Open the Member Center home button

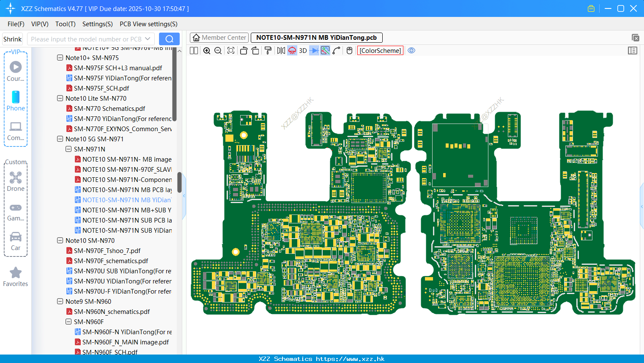click(219, 38)
